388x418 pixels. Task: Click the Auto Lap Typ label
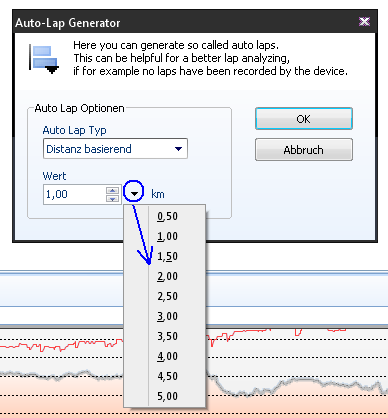click(x=74, y=130)
